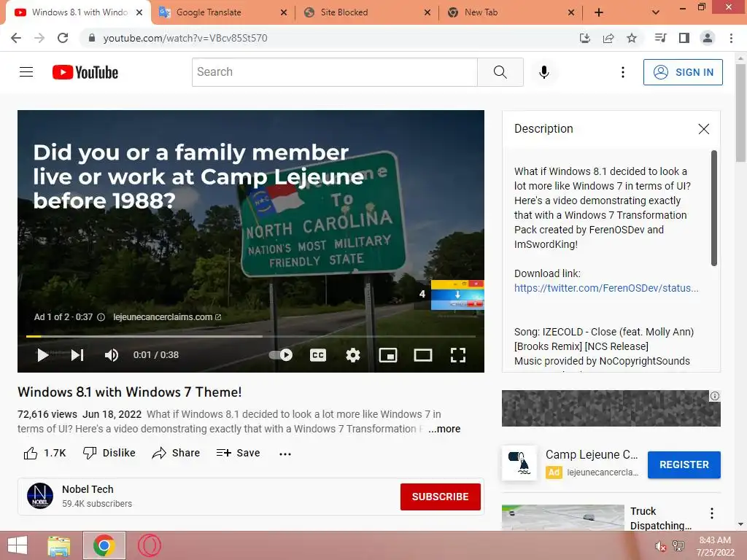Click Register on Camp Lejeune ad
This screenshot has width=747, height=560.
(x=684, y=464)
